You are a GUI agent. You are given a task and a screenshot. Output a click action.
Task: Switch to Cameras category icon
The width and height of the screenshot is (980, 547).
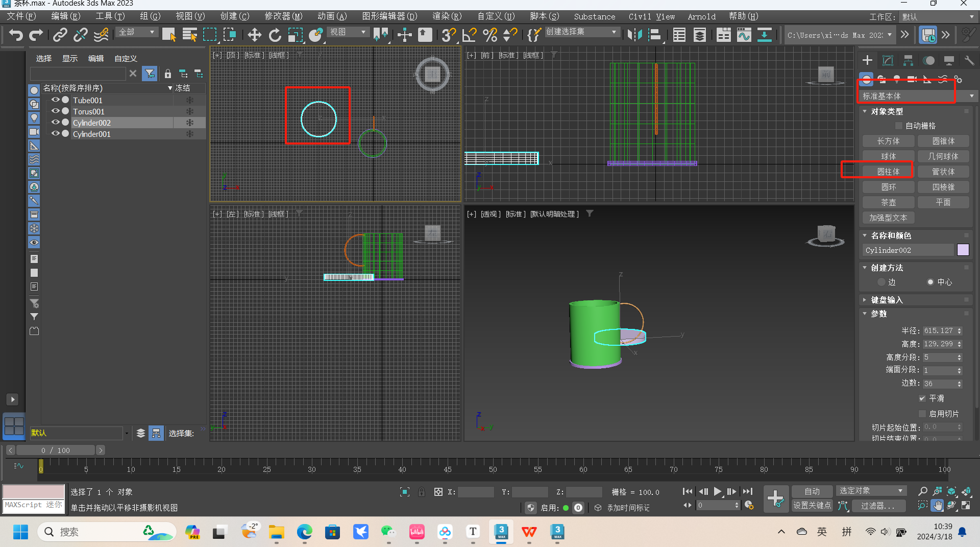(912, 79)
